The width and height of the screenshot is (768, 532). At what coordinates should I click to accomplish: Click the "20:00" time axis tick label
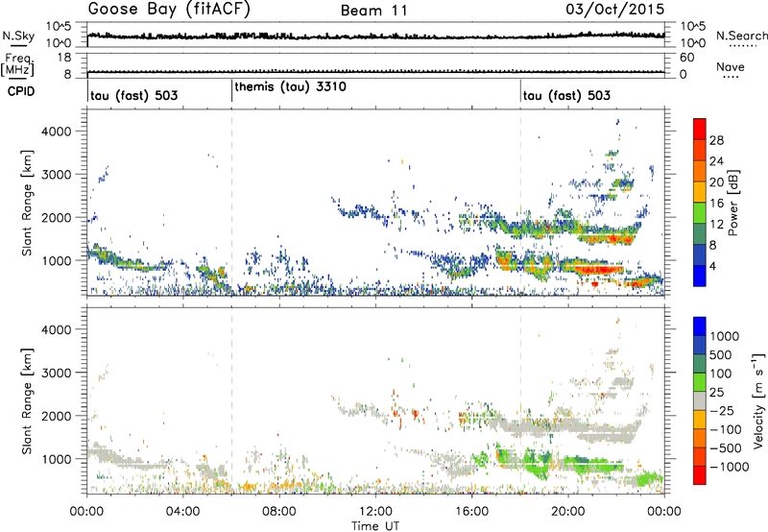click(x=568, y=512)
